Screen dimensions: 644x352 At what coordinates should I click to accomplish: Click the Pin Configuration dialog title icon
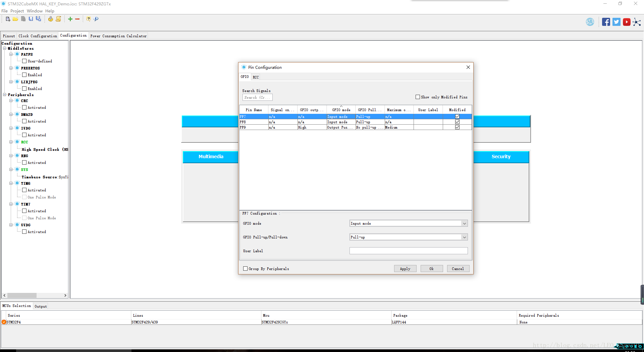point(244,67)
